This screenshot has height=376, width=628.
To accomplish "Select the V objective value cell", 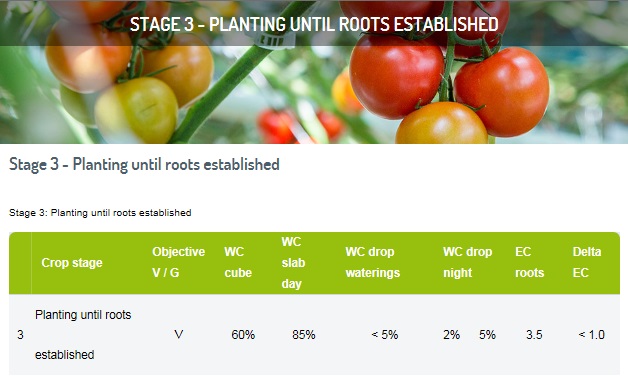I will 179,334.
